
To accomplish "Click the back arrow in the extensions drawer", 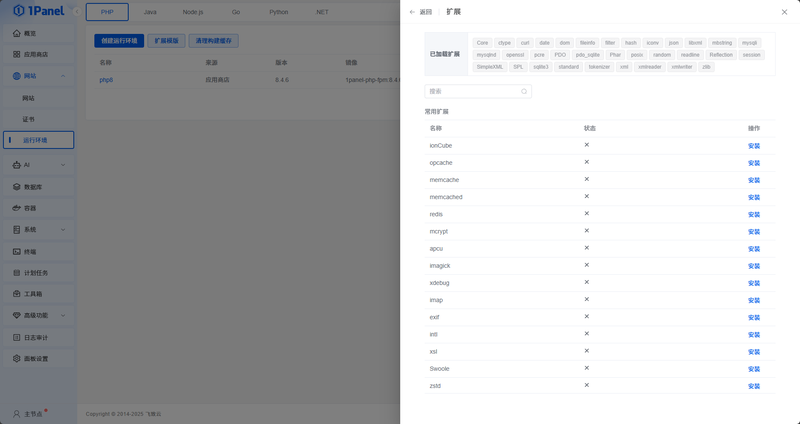I will pyautogui.click(x=412, y=12).
